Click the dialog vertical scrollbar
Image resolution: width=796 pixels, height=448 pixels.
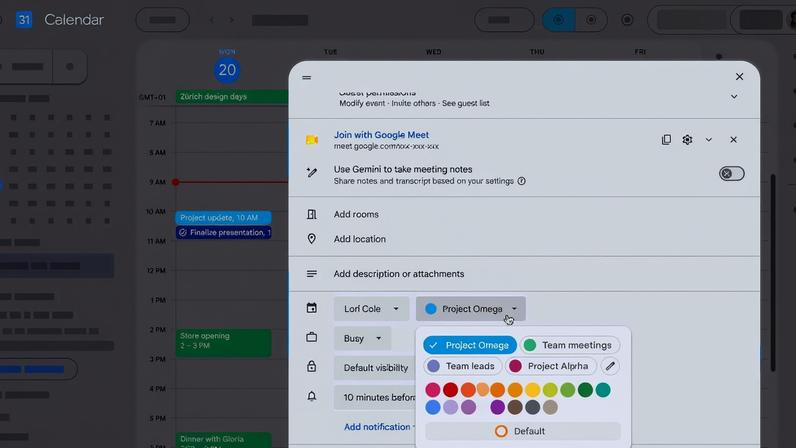click(x=773, y=272)
